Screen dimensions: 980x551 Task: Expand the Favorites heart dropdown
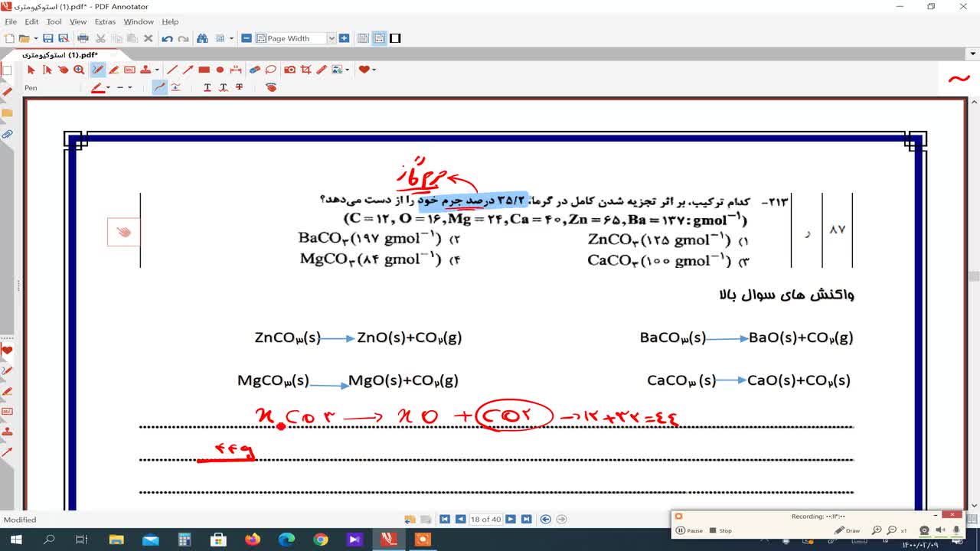374,70
